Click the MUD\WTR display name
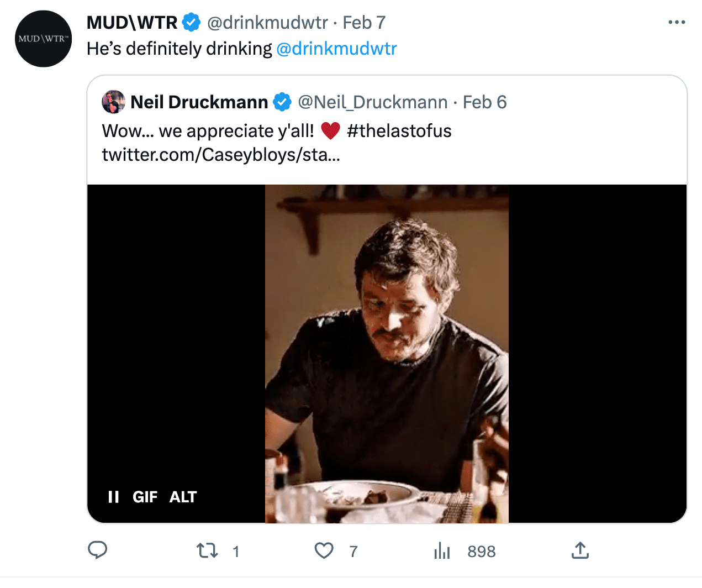 coord(132,23)
